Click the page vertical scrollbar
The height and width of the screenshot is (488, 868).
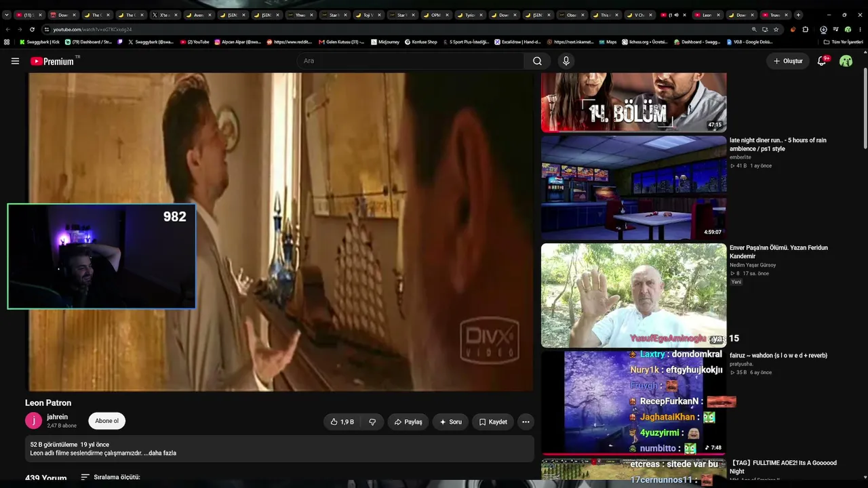click(x=865, y=108)
